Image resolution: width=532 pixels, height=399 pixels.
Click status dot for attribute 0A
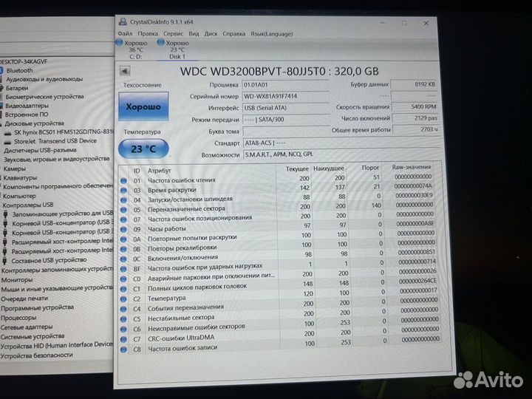coord(123,239)
